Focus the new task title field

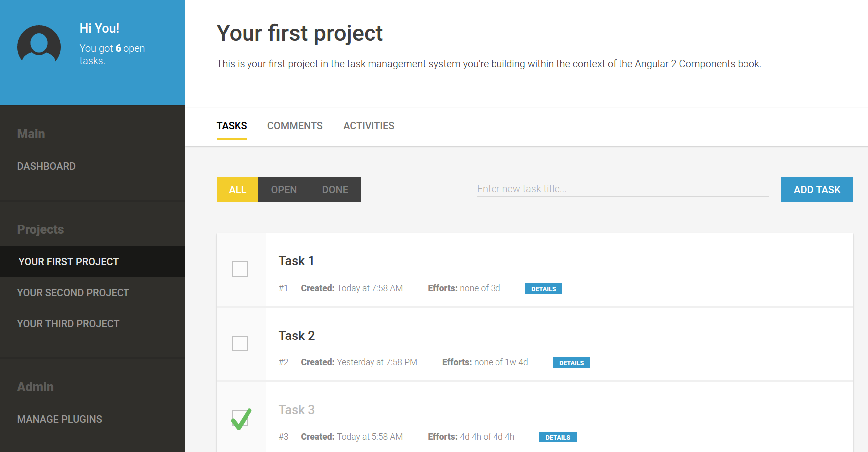click(622, 189)
